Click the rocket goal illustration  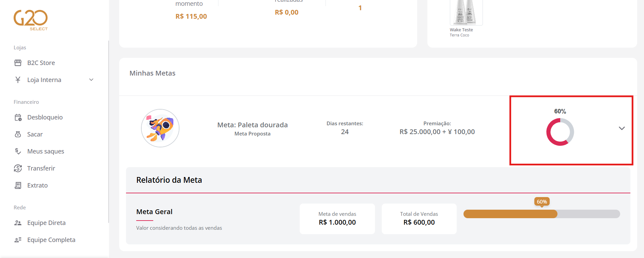(x=160, y=128)
